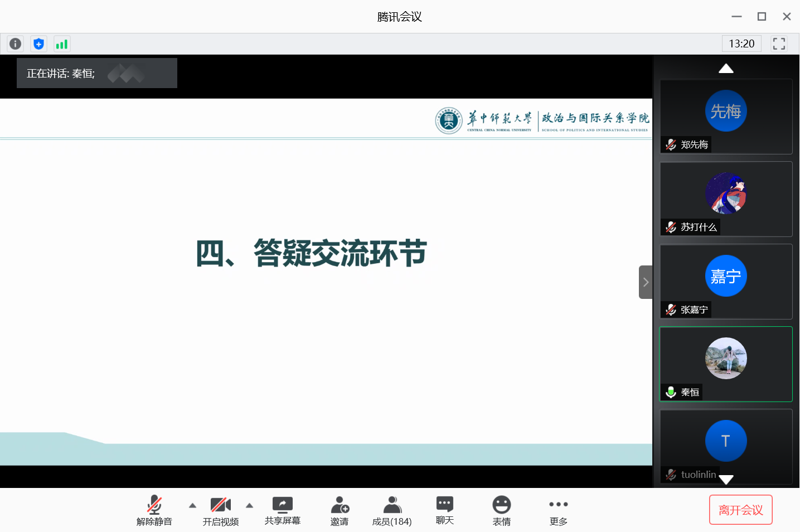Open the Emoji (表情) reactions

pyautogui.click(x=502, y=510)
